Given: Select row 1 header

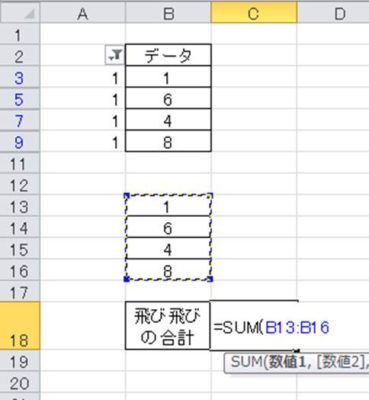Looking at the screenshot, I should (x=20, y=34).
